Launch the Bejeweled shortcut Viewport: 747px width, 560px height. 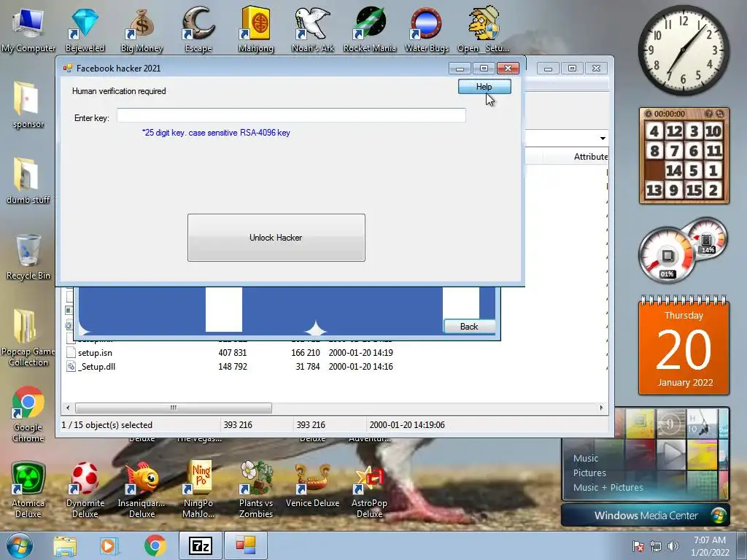(85, 29)
